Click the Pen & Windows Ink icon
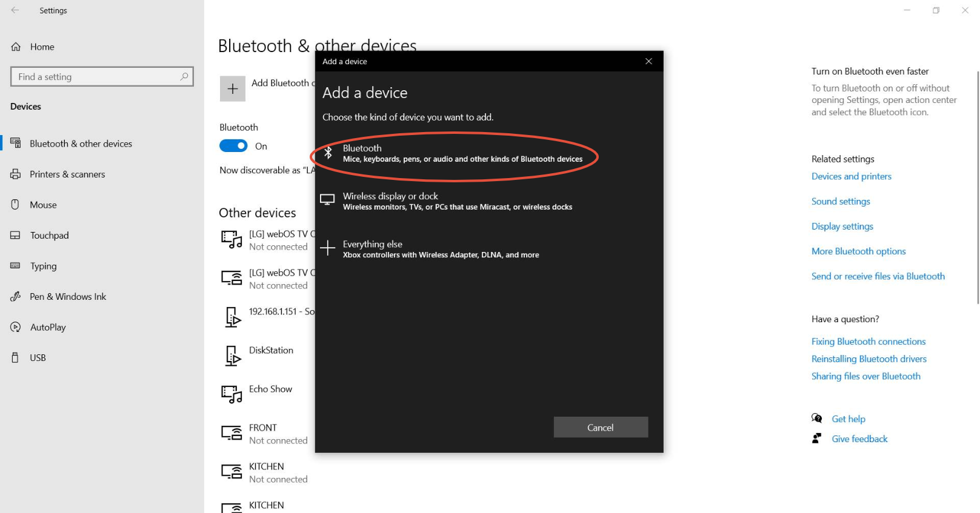The image size is (980, 513). (x=16, y=297)
